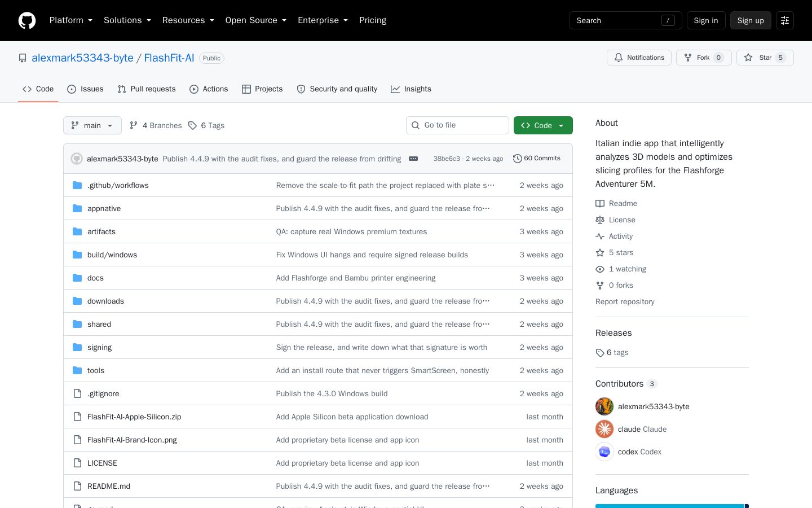Open the appearance settings icon beside Sign up
The height and width of the screenshot is (508, 812).
[785, 20]
